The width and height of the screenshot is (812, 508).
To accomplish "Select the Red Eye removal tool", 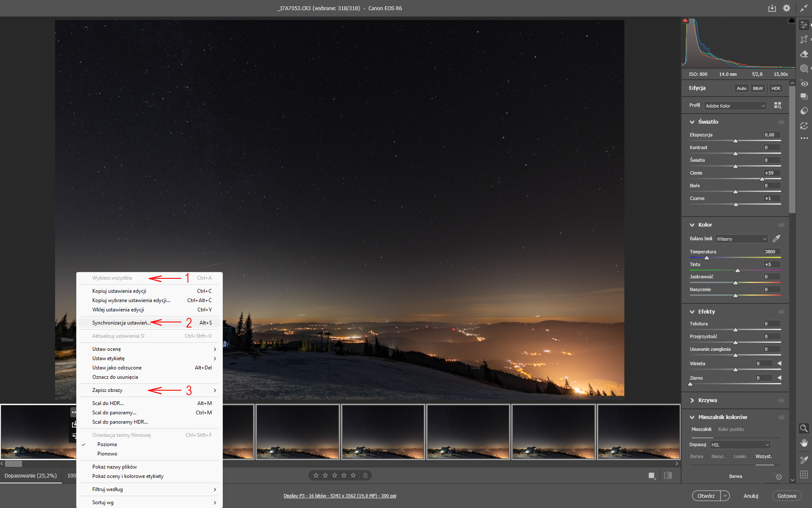I will [804, 83].
